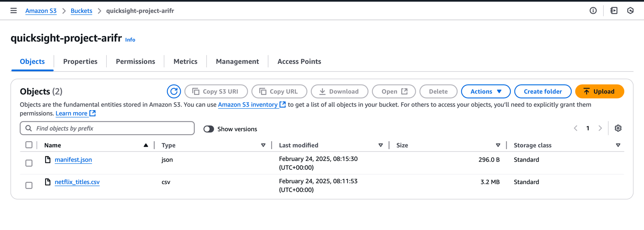Click the csv type cell
The image size is (644, 230).
point(166,182)
